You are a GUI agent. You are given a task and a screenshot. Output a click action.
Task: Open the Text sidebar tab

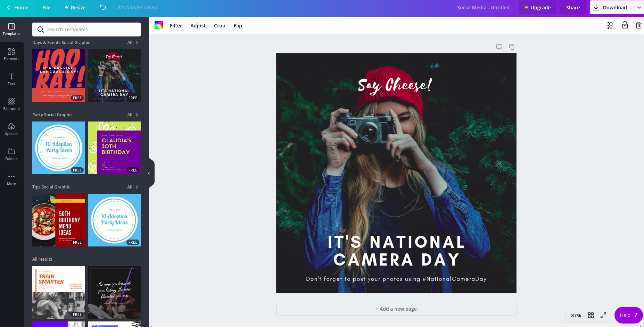point(11,79)
